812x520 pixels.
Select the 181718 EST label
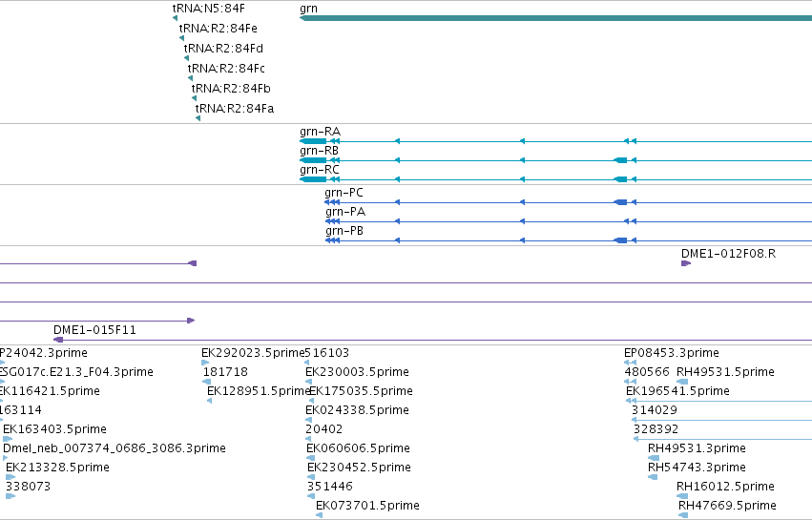point(225,372)
